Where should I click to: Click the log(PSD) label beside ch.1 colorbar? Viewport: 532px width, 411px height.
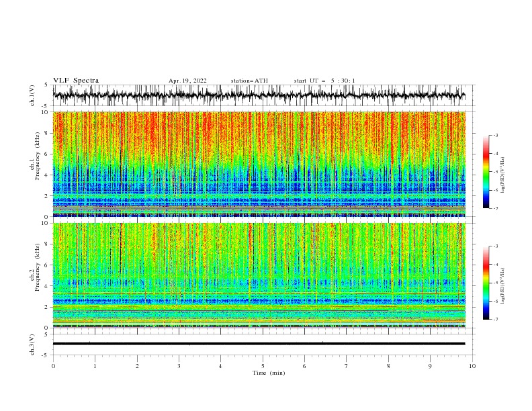[x=502, y=175]
